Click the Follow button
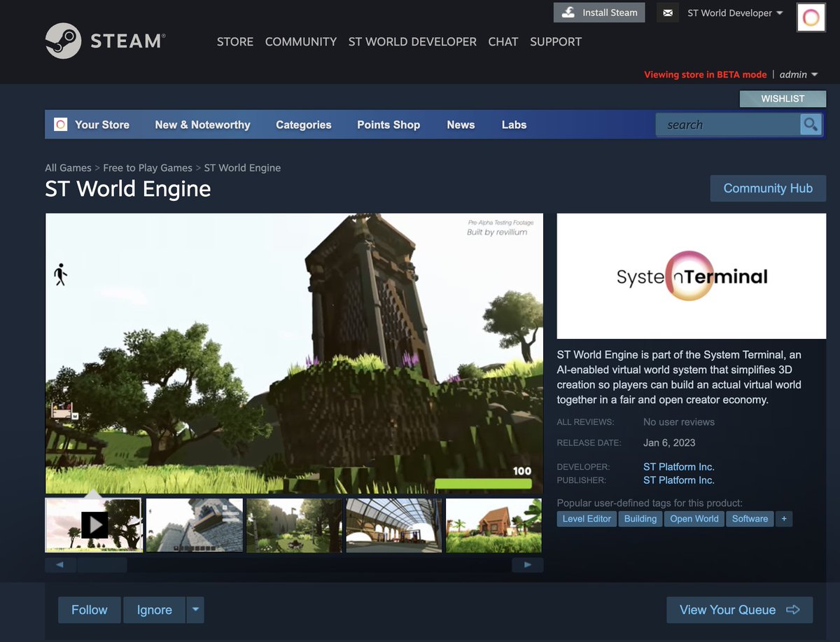Viewport: 840px width, 642px height. pos(90,610)
